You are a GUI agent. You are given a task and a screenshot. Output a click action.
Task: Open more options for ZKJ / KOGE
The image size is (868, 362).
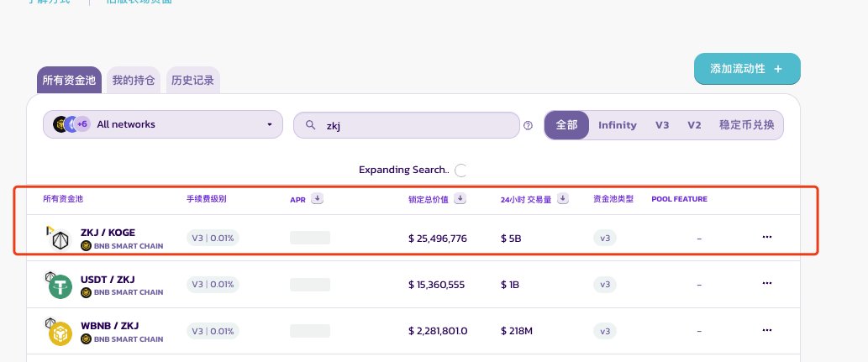pos(766,237)
